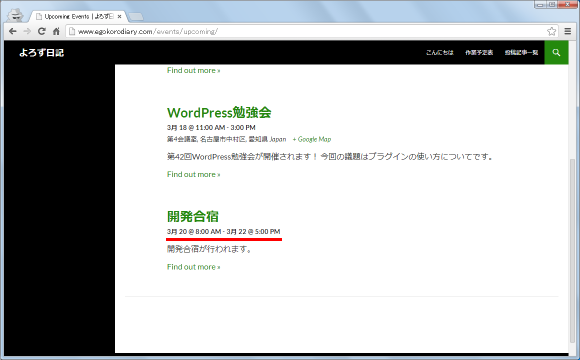Click Find out more under WordPress勉強会

193,174
